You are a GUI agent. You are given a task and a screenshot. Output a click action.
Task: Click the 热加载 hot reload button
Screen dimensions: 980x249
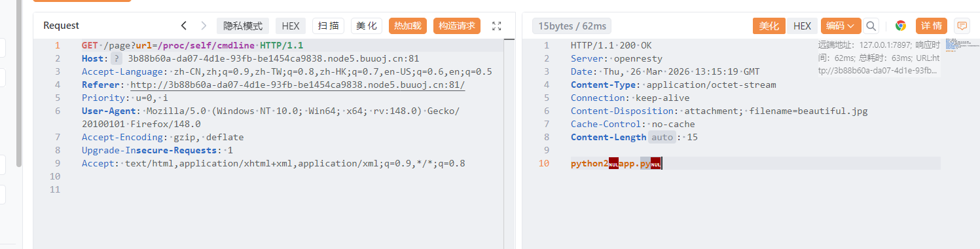click(408, 26)
